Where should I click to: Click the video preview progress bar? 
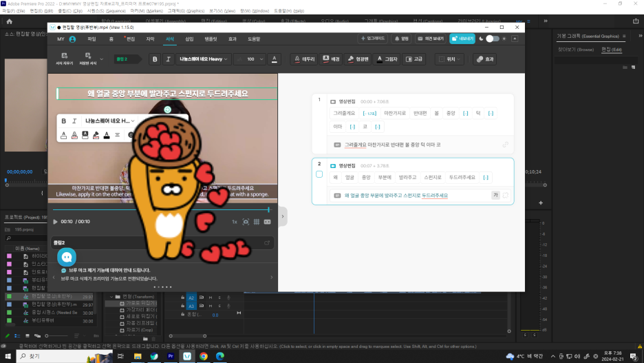click(x=162, y=209)
